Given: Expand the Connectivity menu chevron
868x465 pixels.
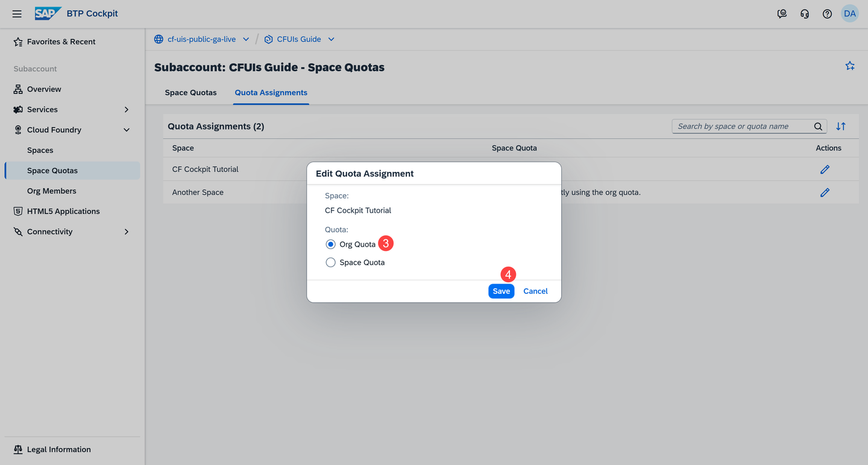Looking at the screenshot, I should tap(127, 232).
